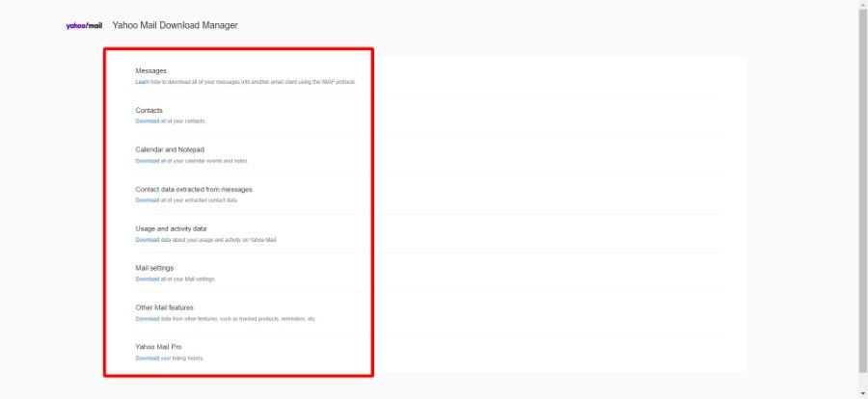Click the Yahoo Mail Download Manager title
Screen dimensions: 868x399
coord(175,25)
